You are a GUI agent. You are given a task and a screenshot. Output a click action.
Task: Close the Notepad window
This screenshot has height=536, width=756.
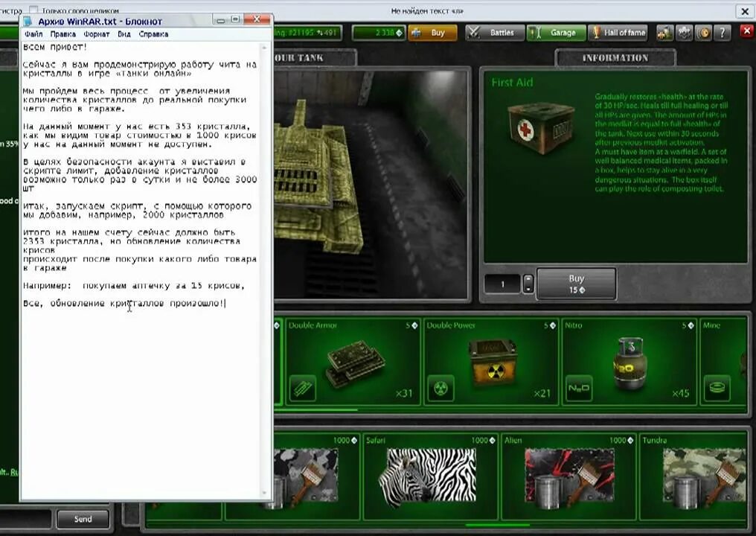(257, 20)
